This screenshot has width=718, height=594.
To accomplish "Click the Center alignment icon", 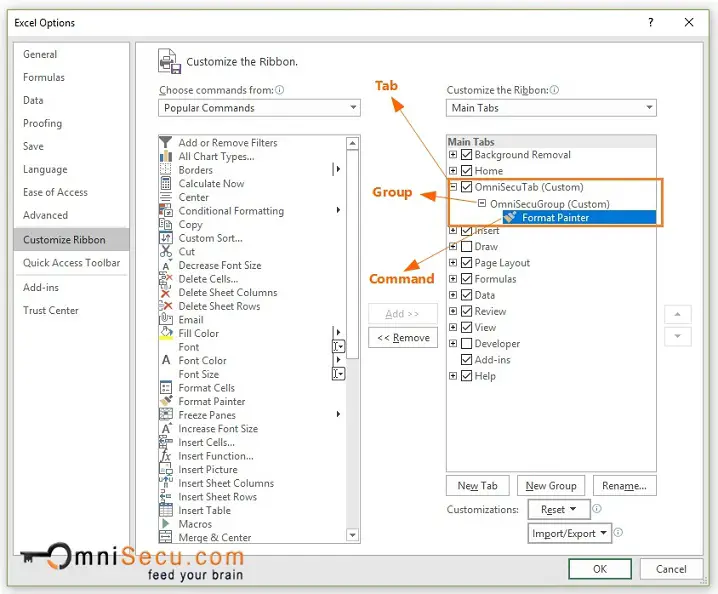I will point(165,197).
